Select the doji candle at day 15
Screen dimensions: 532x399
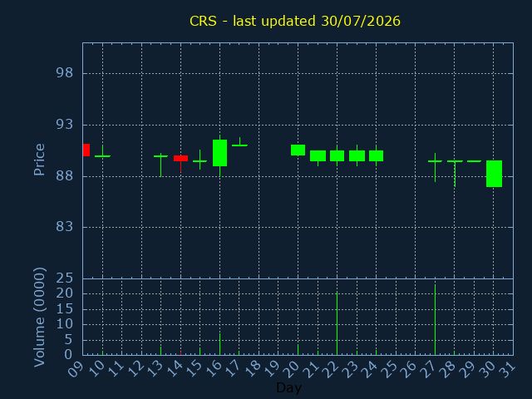coord(199,161)
